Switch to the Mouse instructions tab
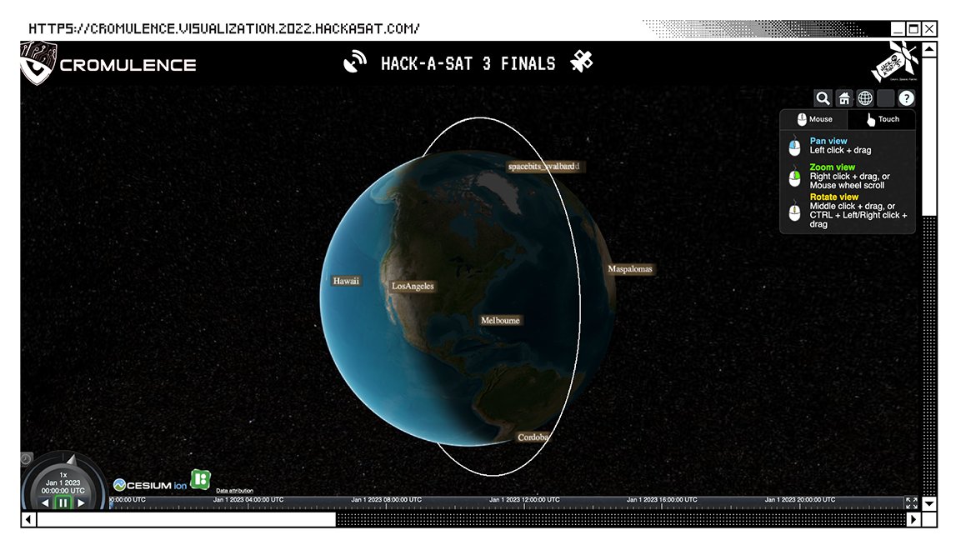Image resolution: width=971 pixels, height=560 pixels. coord(814,119)
